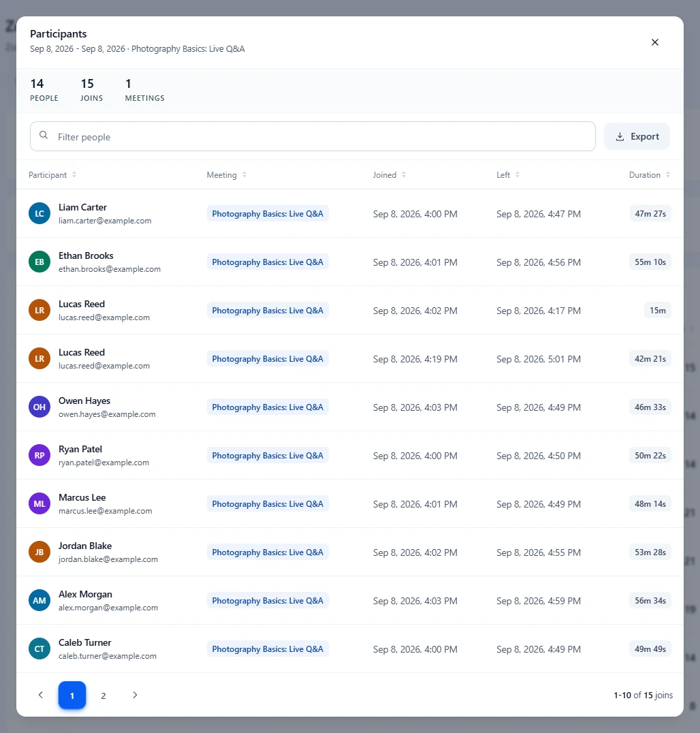The width and height of the screenshot is (700, 733).
Task: Open meeting tag in Owen Hayes' row
Action: tap(268, 407)
